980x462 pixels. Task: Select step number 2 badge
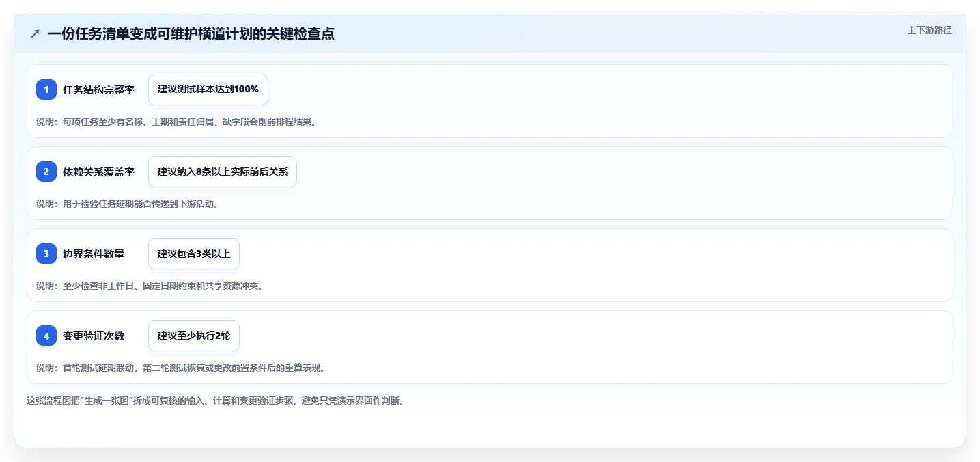[46, 172]
